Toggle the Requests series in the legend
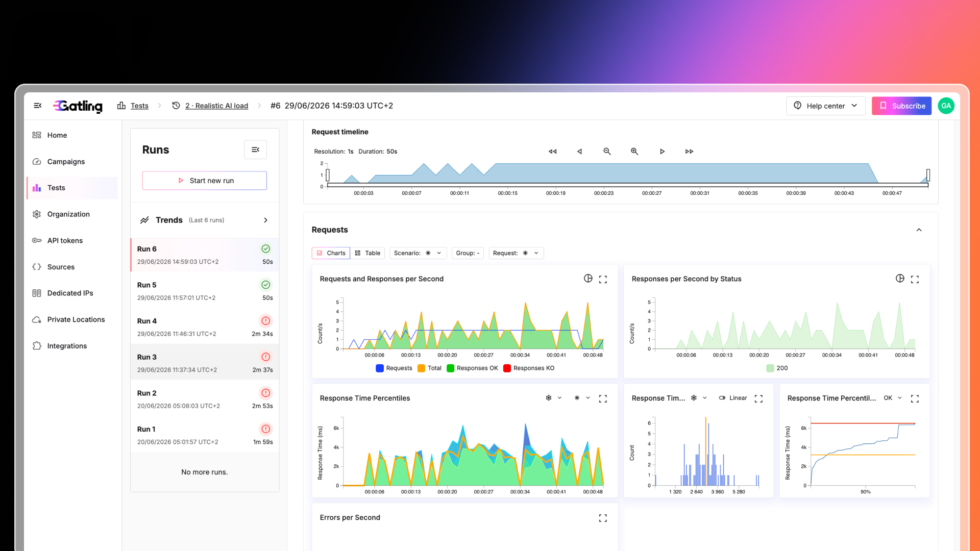Image resolution: width=980 pixels, height=551 pixels. [394, 368]
